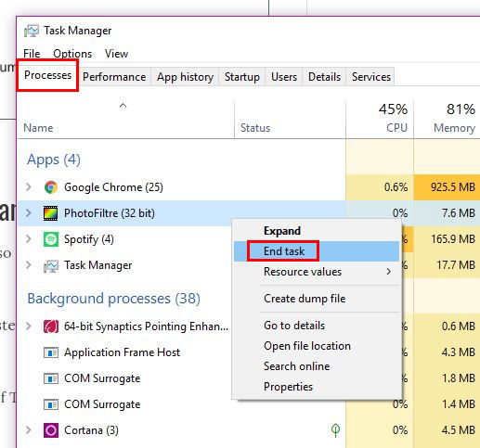
Task: Switch to the App history tab
Action: coord(185,77)
